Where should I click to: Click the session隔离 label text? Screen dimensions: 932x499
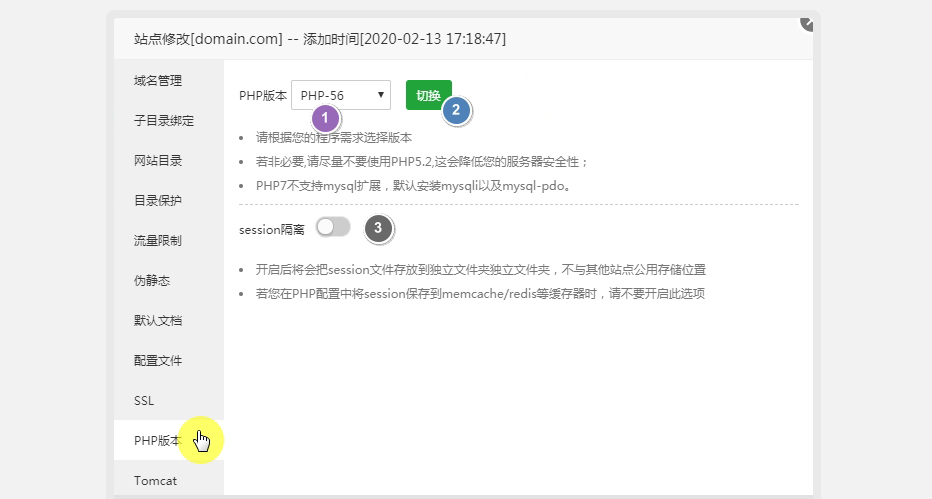click(x=272, y=229)
